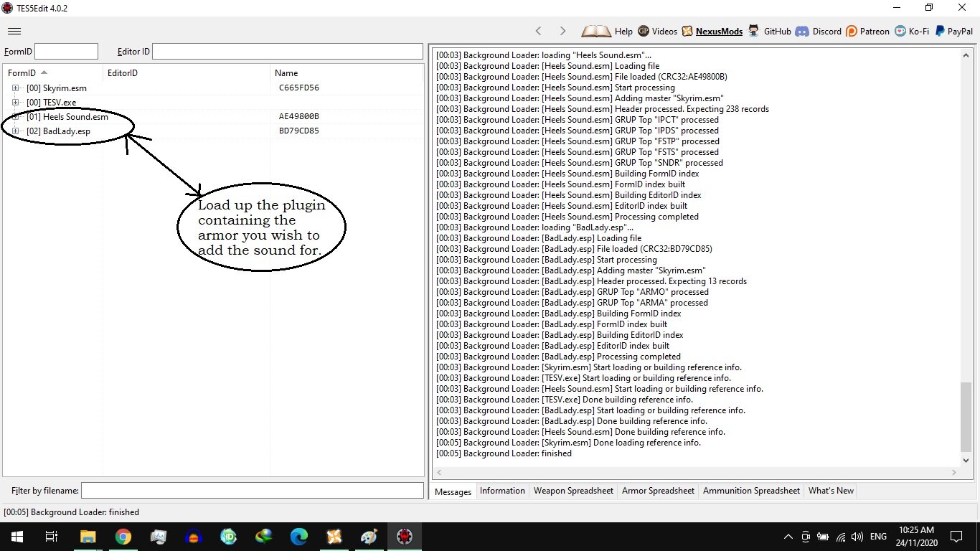Open the paint palette app on taskbar
The height and width of the screenshot is (551, 980).
coord(369,536)
